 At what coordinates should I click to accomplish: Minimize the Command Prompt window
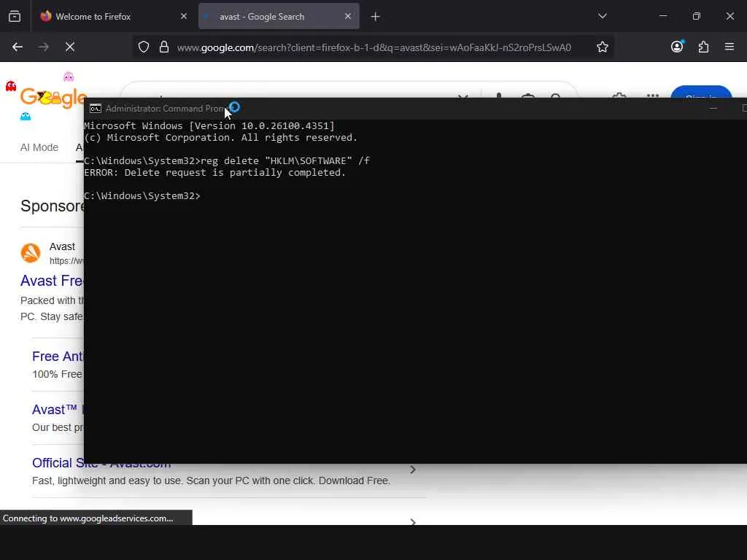713,109
